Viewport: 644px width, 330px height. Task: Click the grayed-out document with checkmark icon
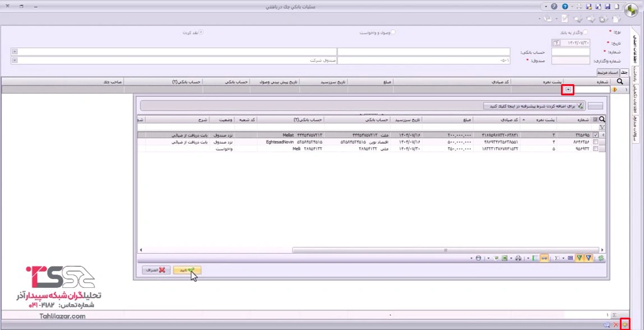tap(565, 19)
